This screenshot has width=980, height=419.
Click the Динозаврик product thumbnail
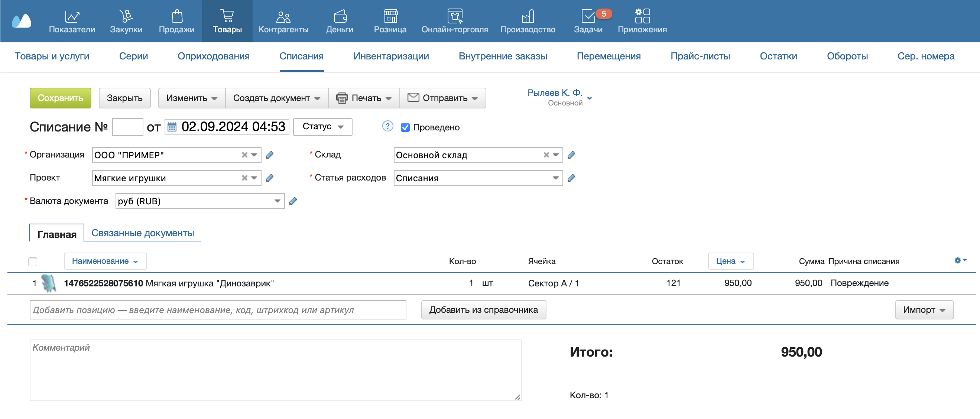coord(49,283)
